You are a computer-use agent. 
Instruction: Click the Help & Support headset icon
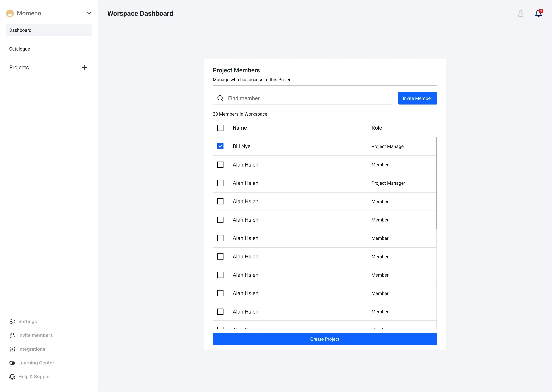[x=12, y=376]
